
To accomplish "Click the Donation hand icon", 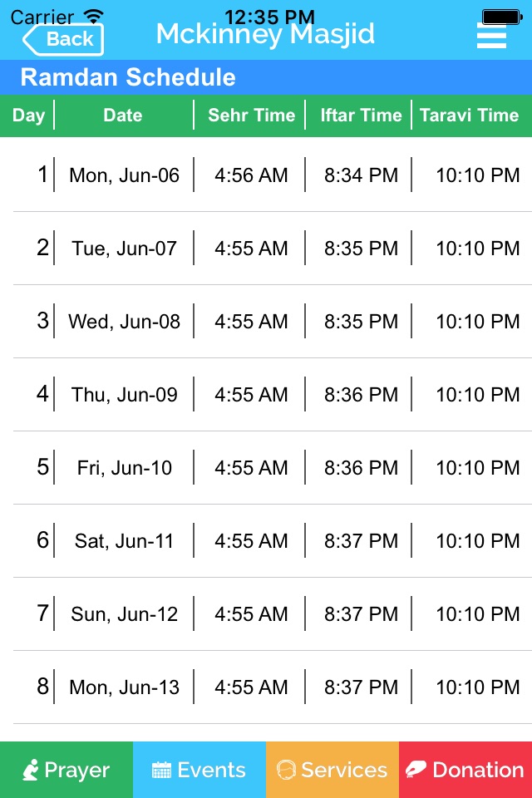I will (416, 771).
